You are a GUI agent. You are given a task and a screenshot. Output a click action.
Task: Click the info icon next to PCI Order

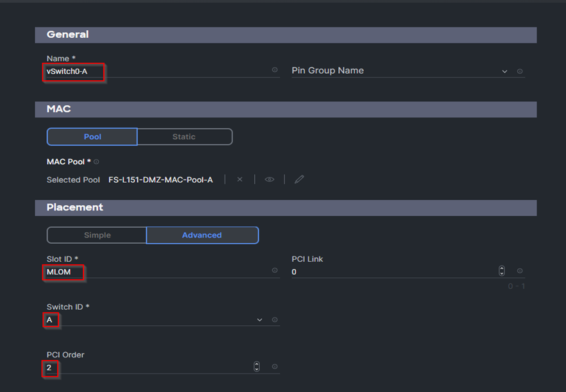(x=275, y=366)
